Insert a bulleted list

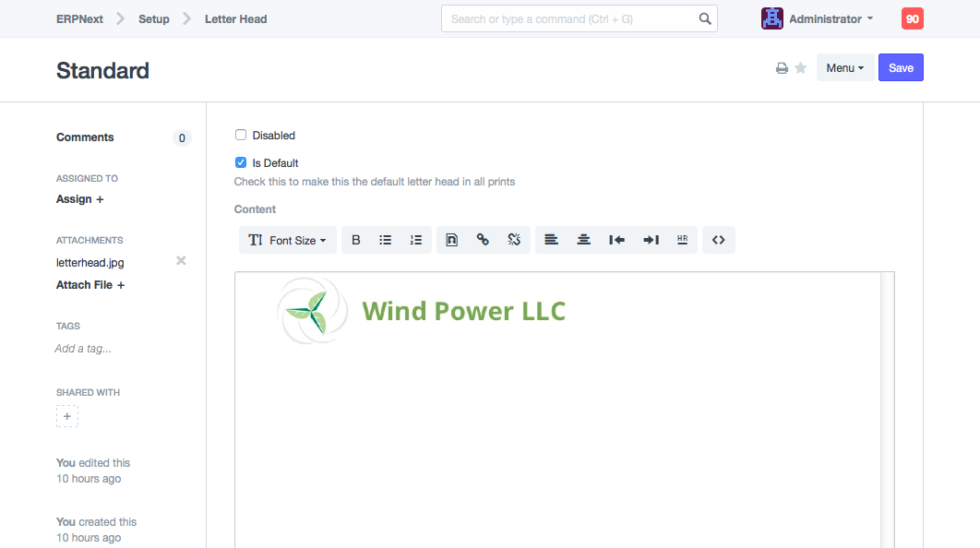pos(386,240)
